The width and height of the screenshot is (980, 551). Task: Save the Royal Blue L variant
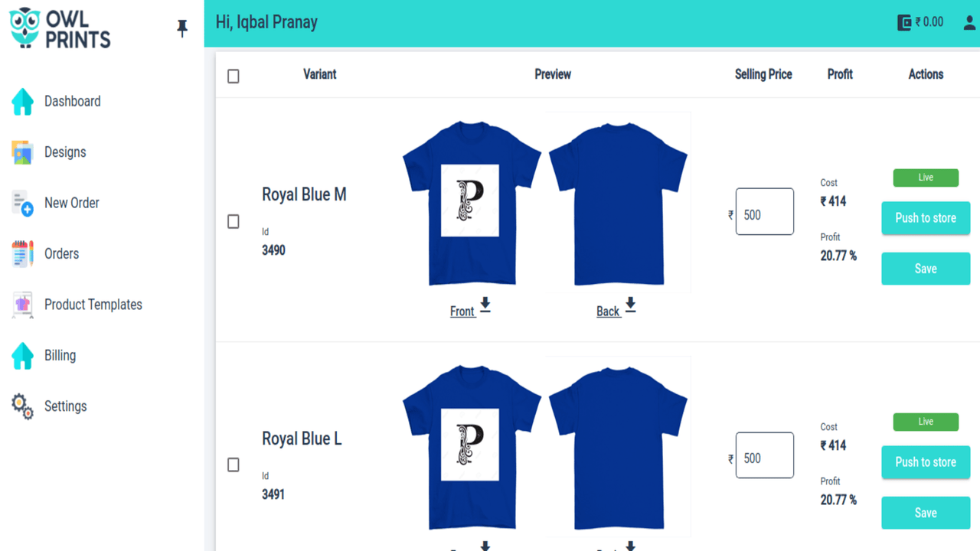926,513
